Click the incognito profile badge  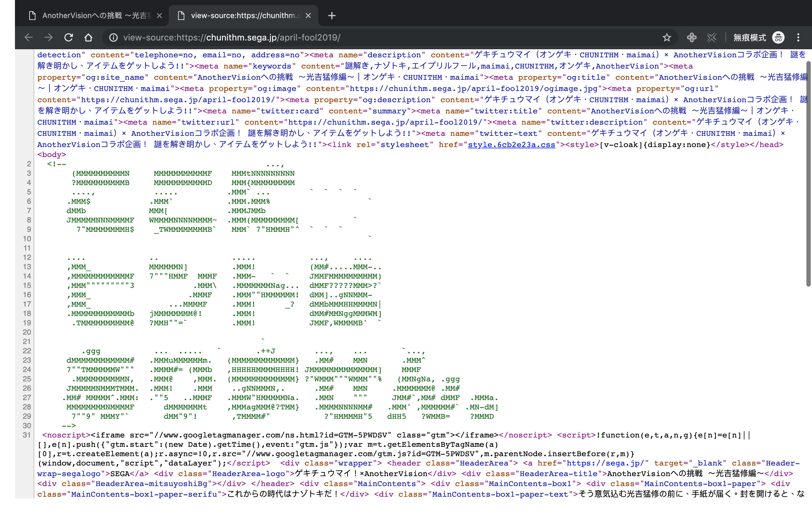778,37
